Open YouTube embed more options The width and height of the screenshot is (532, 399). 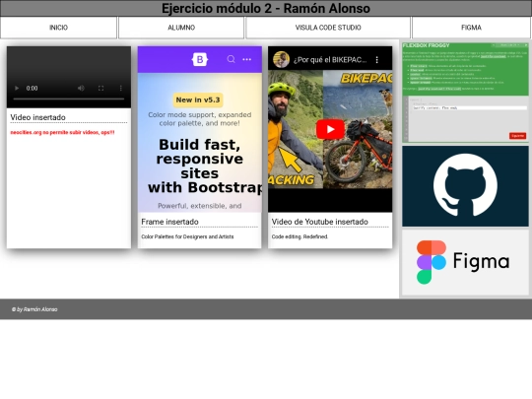coord(377,60)
